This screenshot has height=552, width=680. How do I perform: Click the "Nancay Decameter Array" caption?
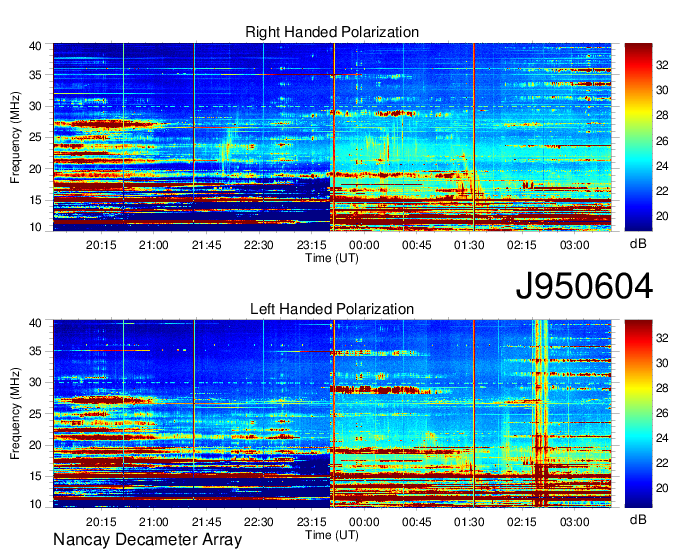click(x=147, y=540)
